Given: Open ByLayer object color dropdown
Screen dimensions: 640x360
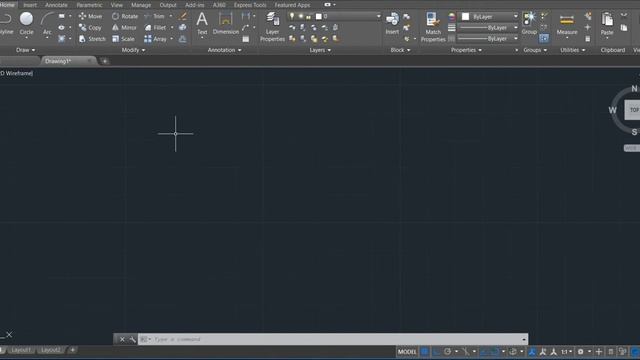Looking at the screenshot, I should click(x=489, y=17).
